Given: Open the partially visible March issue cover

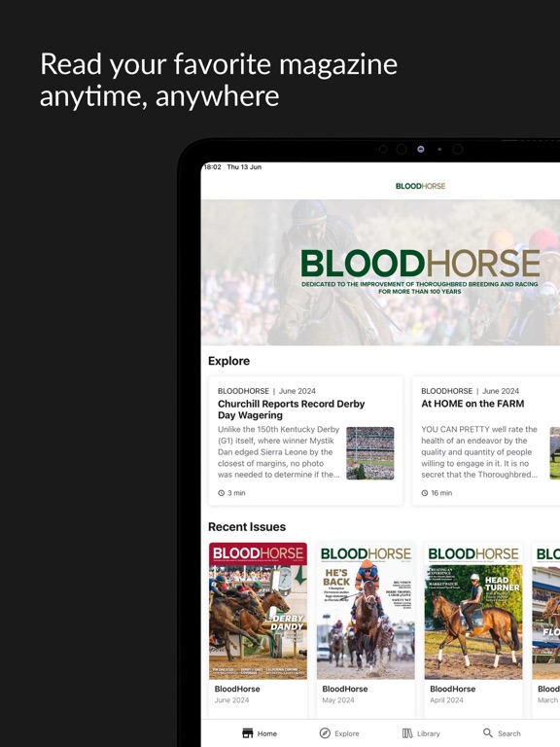Looking at the screenshot, I should pyautogui.click(x=546, y=611).
